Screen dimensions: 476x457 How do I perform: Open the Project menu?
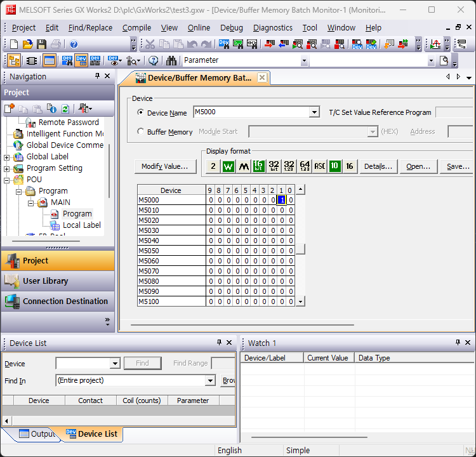click(x=23, y=28)
